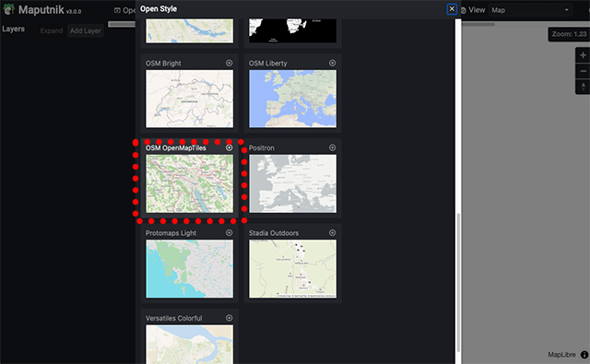Click the Open Style dialog scrollbar
590x364 pixels.
(x=458, y=283)
